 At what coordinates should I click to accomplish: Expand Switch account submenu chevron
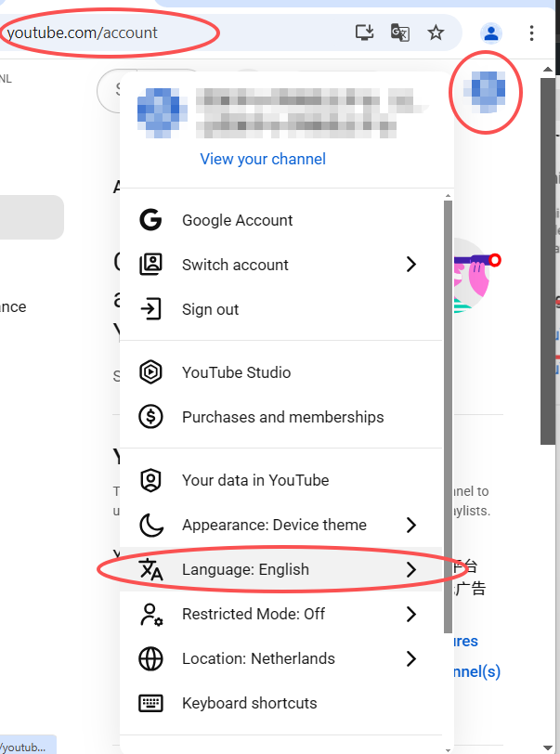point(411,265)
